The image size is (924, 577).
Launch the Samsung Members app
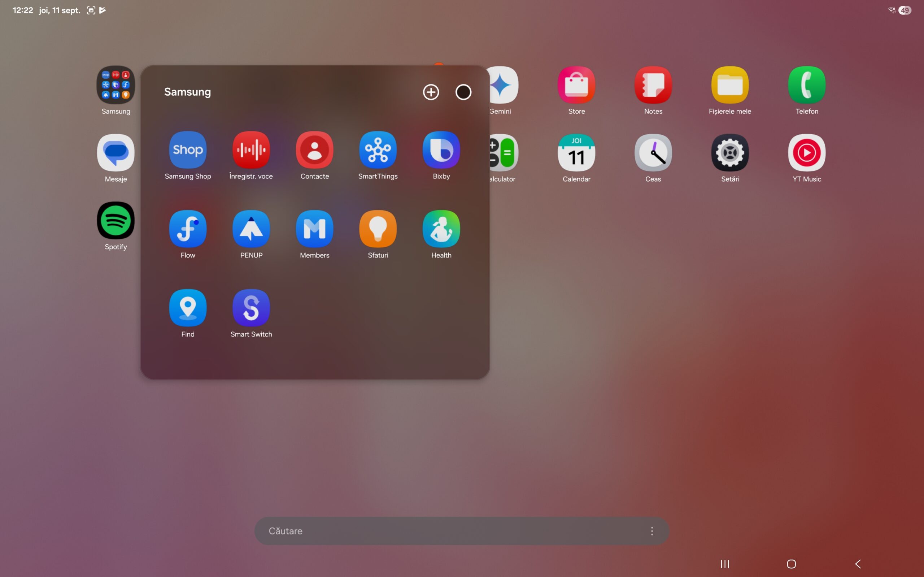coord(314,229)
